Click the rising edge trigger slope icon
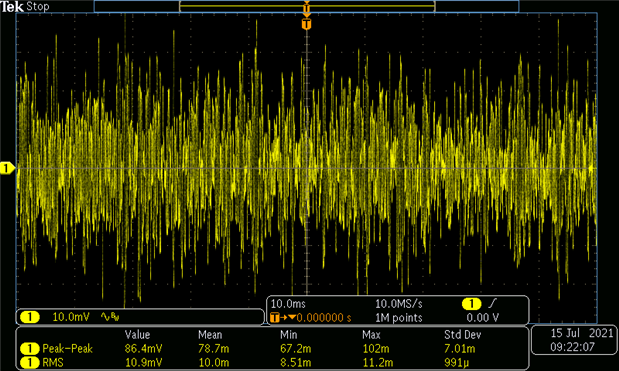Screen dimensions: 619x371 click(x=493, y=304)
